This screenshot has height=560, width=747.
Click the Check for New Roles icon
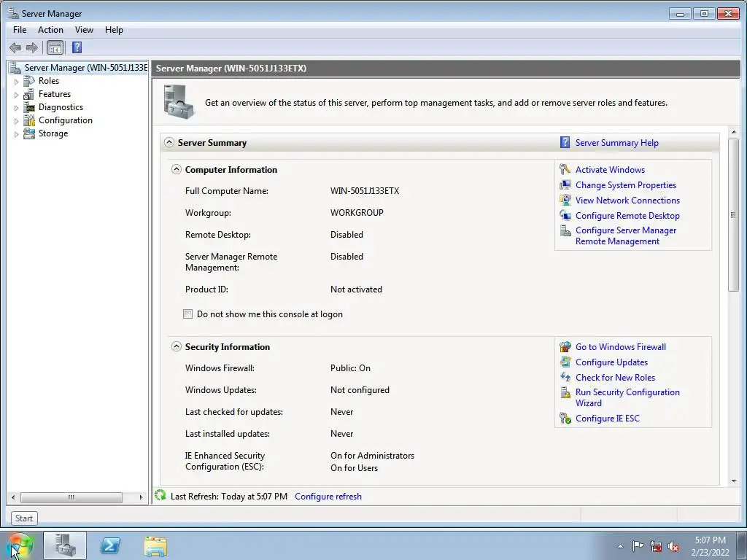(565, 377)
